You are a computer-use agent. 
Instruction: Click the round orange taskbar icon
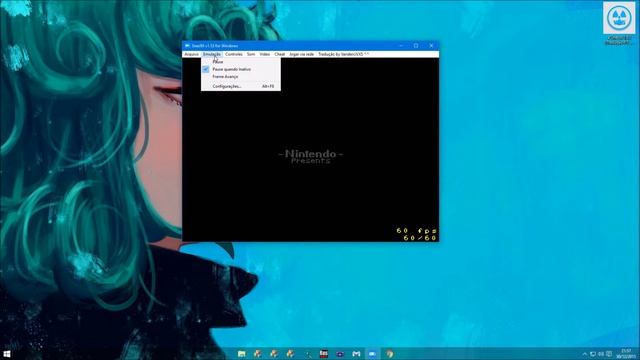pyautogui.click(x=389, y=354)
